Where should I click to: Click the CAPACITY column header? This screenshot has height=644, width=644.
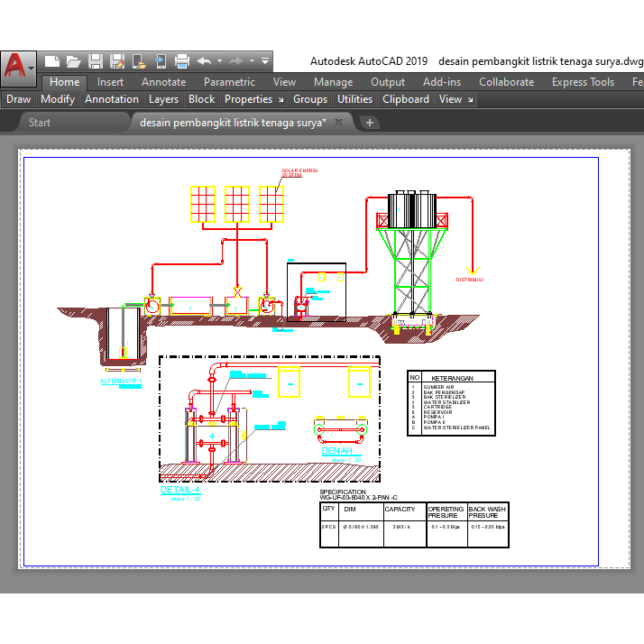pyautogui.click(x=400, y=510)
